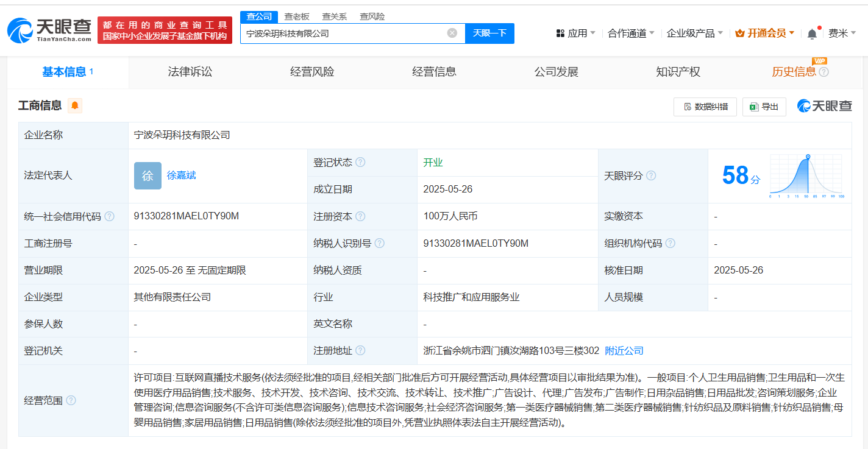
Task: Click help icon next to 组织机构代码
Action: coord(671,243)
